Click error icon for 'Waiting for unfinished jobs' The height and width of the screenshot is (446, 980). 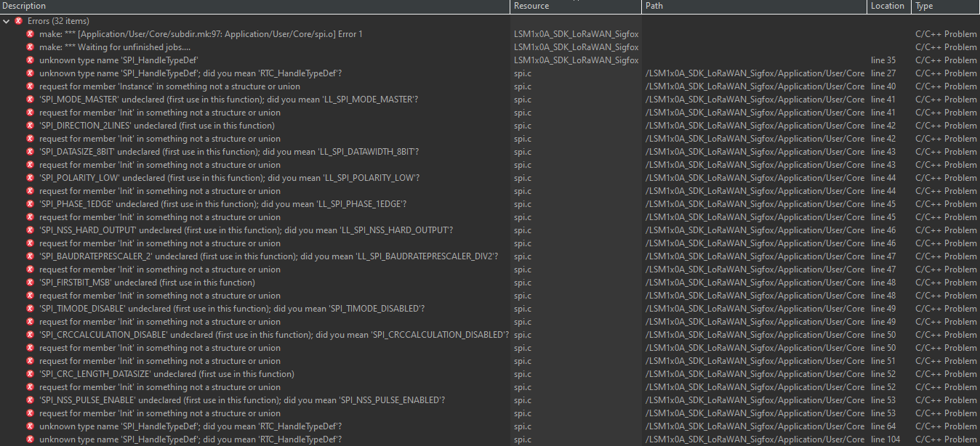[31, 47]
